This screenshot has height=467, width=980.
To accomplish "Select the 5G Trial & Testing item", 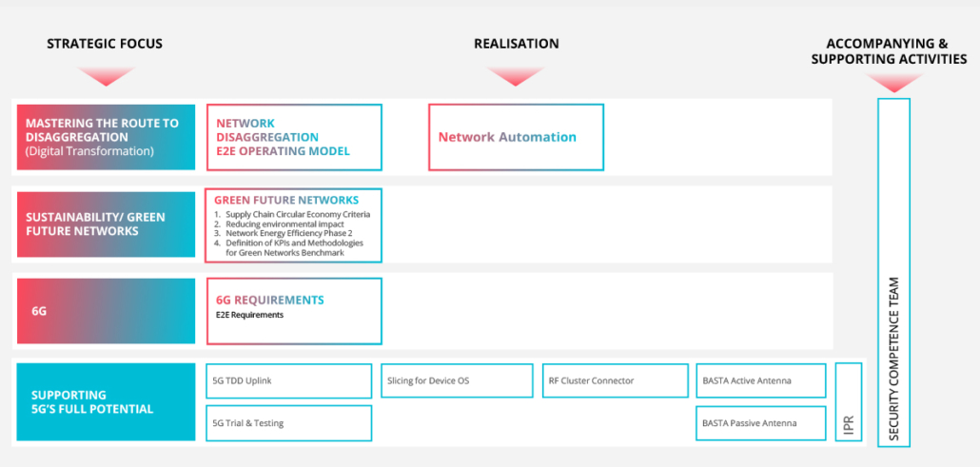I will tap(288, 423).
